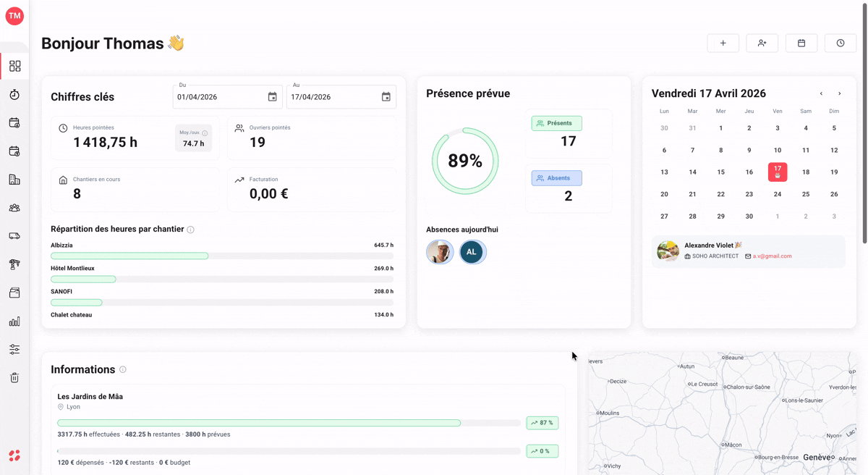This screenshot has height=475, width=868.
Task: Click the Jardins de Mãa hours progress bar
Action: click(x=289, y=423)
